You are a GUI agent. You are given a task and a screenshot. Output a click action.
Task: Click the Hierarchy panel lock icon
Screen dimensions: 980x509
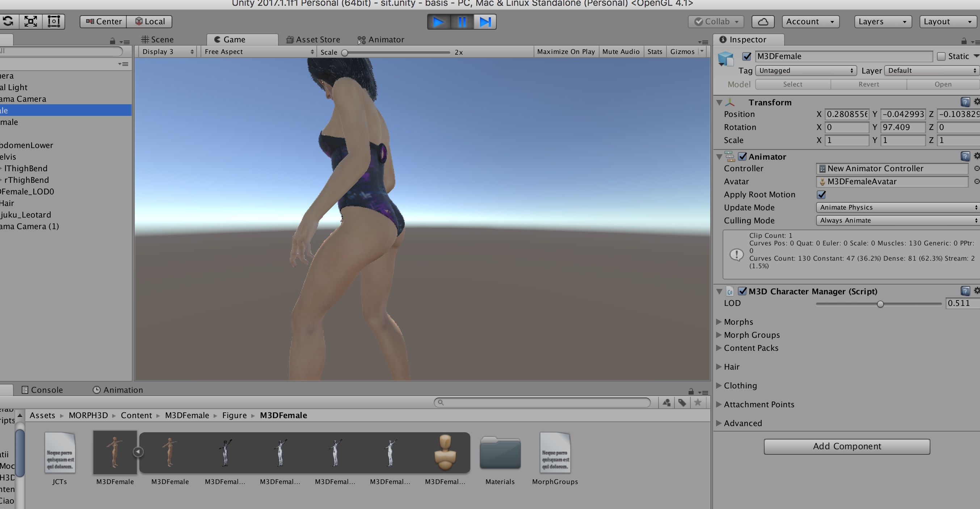[x=112, y=41]
